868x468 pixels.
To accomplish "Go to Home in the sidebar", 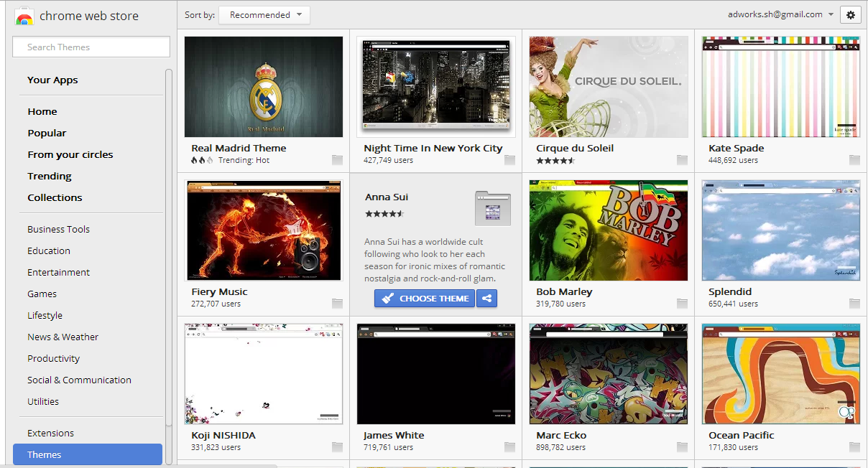I will click(x=42, y=112).
